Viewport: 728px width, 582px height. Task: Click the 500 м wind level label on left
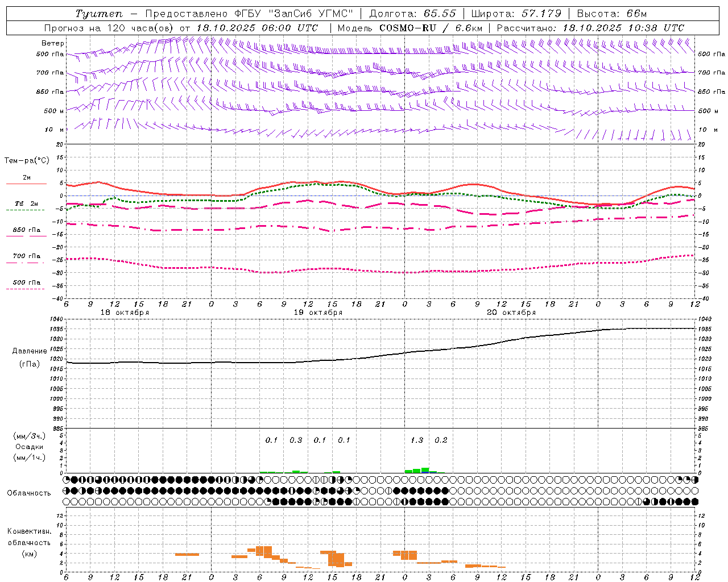click(54, 111)
